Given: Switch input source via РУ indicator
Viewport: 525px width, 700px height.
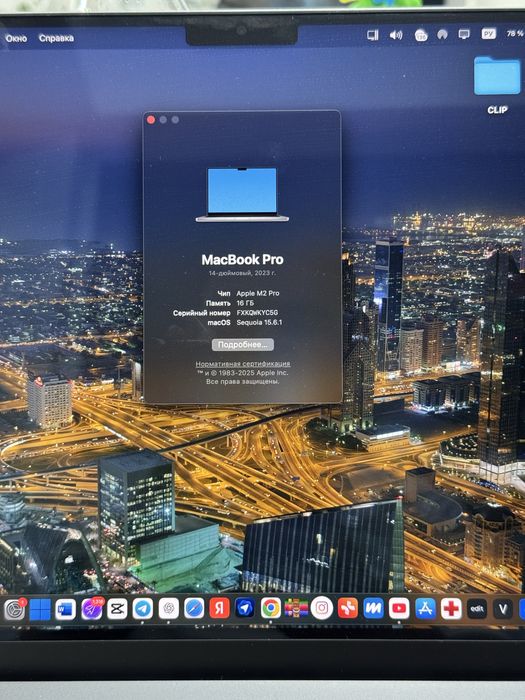Looking at the screenshot, I should 488,34.
